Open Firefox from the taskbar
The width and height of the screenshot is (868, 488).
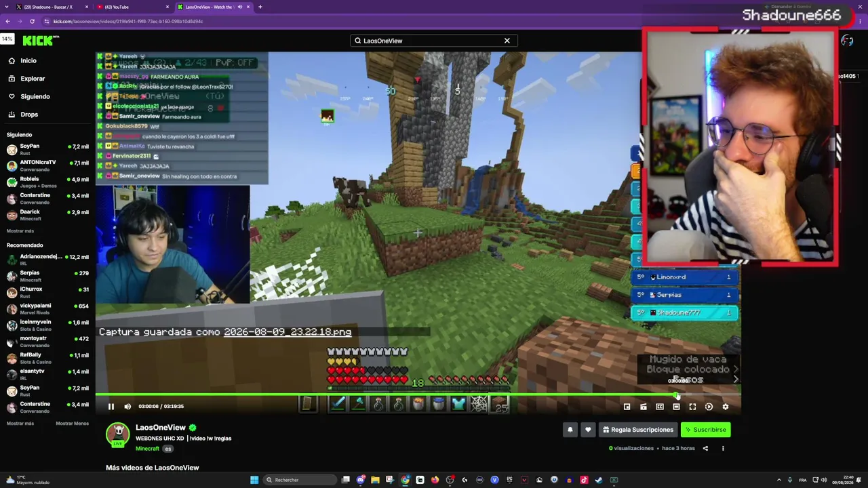(435, 480)
